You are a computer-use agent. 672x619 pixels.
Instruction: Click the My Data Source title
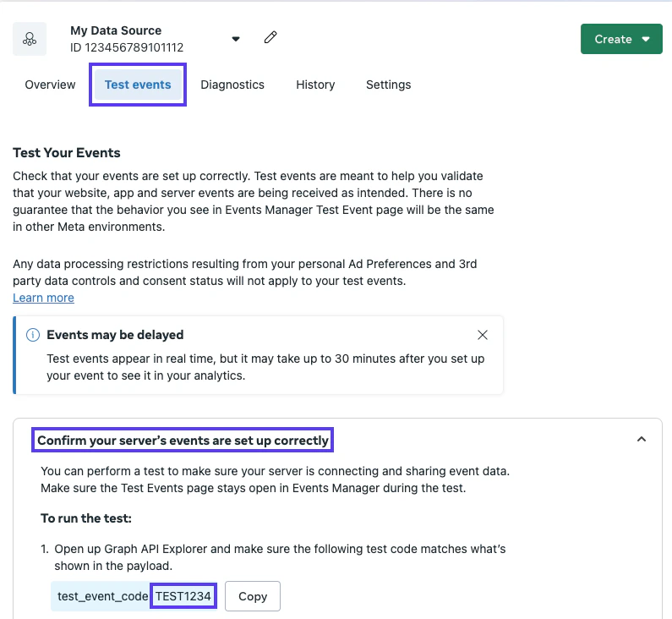pyautogui.click(x=116, y=30)
